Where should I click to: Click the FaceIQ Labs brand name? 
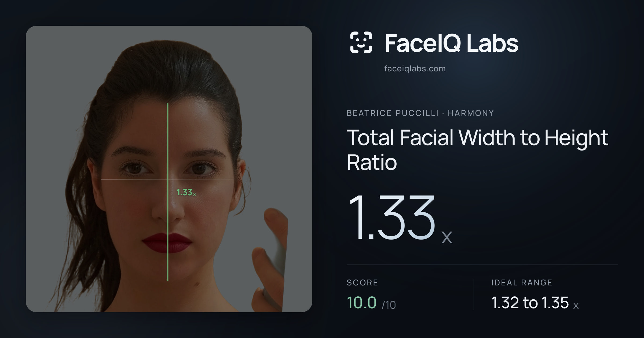point(451,43)
